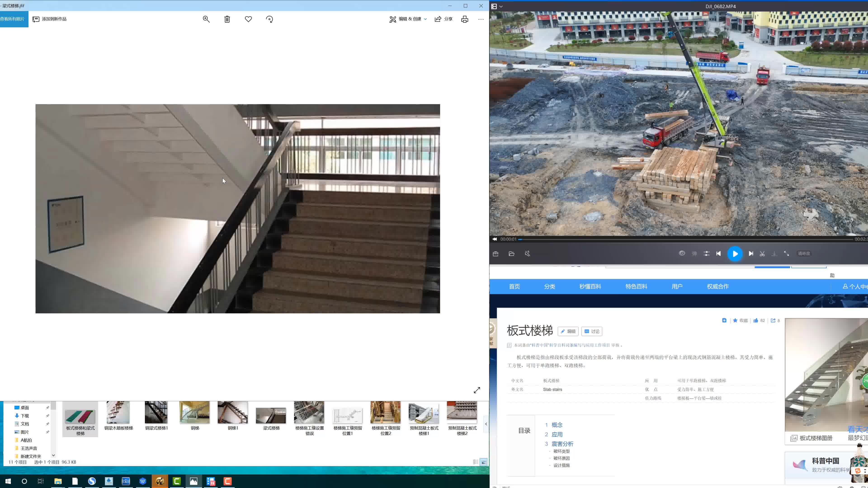This screenshot has height=488, width=868.
Task: Click 添加到新作品 button
Action: click(x=50, y=19)
